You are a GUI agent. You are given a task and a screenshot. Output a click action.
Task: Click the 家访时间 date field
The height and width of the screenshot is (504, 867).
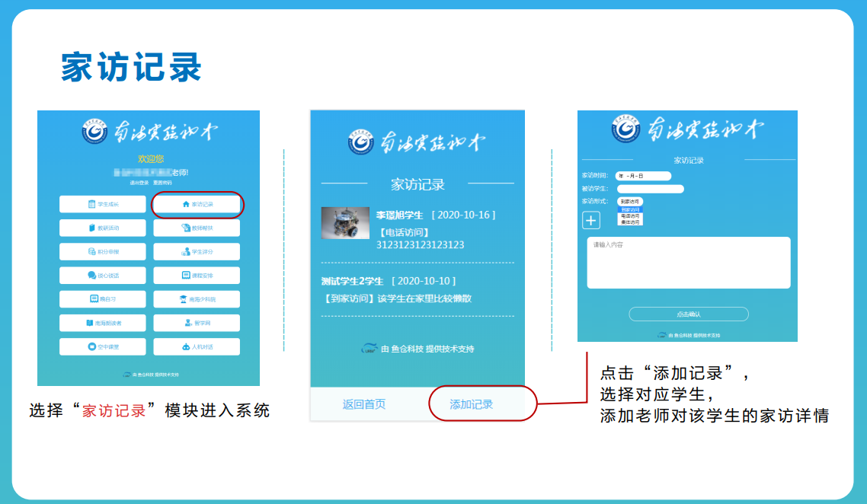pyautogui.click(x=643, y=176)
